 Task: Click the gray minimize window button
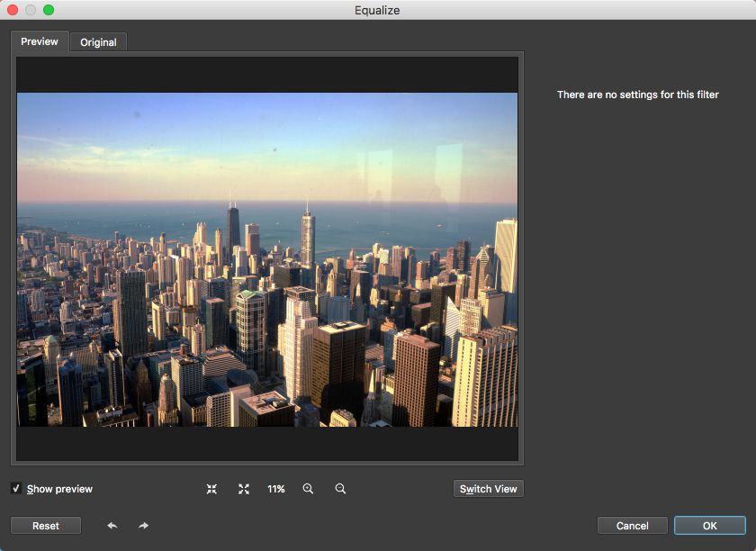click(x=31, y=10)
